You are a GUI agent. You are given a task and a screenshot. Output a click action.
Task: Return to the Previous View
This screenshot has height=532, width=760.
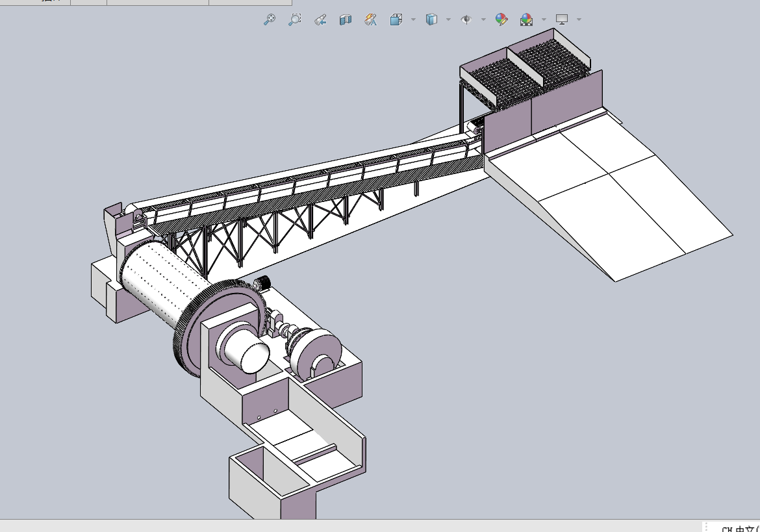pos(320,19)
